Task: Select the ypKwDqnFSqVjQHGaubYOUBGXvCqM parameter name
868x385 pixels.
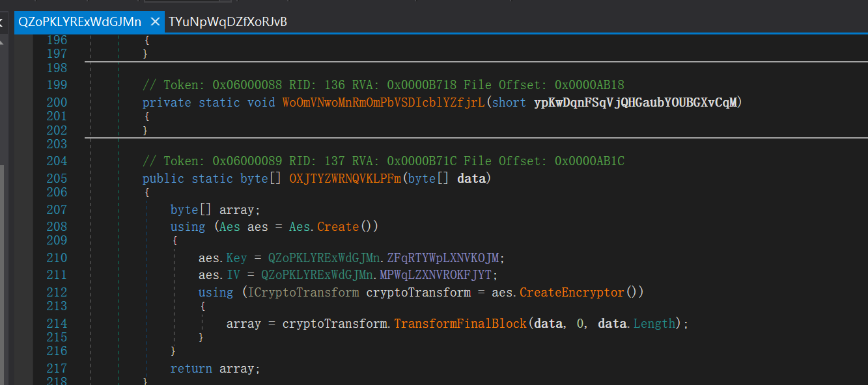Action: 636,103
